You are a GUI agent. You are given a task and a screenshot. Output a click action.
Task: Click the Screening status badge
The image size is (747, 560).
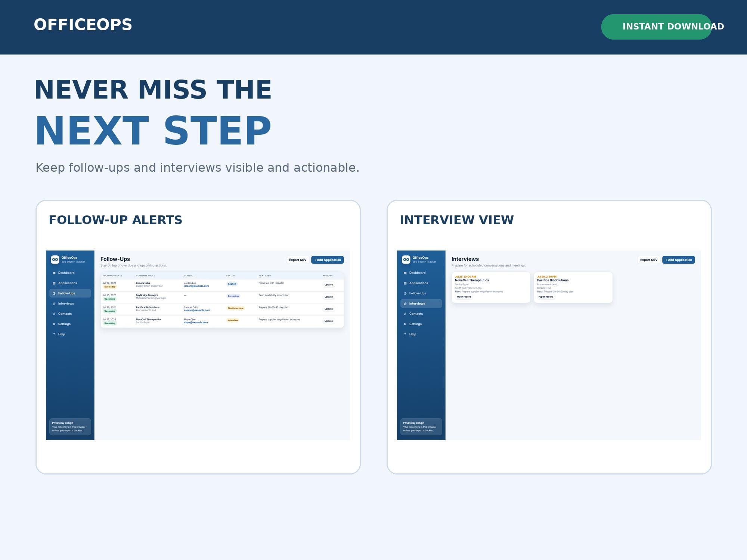tap(233, 296)
